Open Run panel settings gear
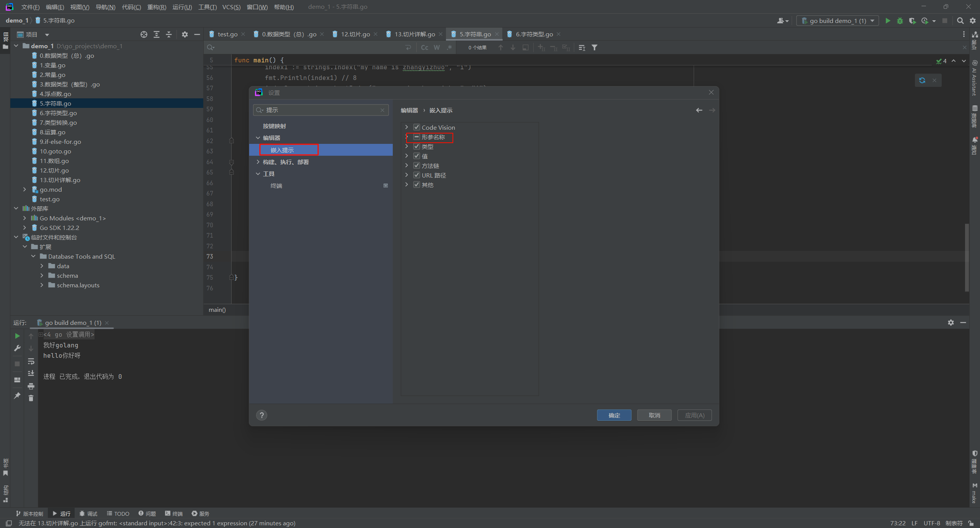The height and width of the screenshot is (528, 980). (951, 323)
